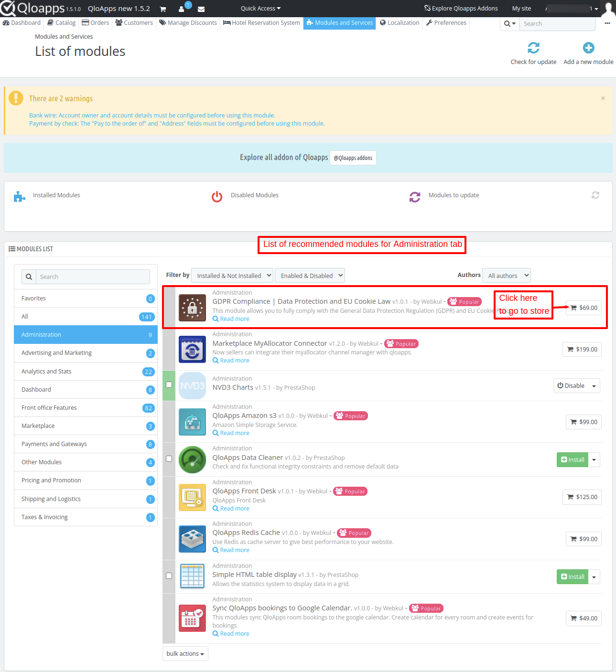Screen dimensions: 616x672
Task: Click the customers icon with notification badge
Action: point(182,9)
